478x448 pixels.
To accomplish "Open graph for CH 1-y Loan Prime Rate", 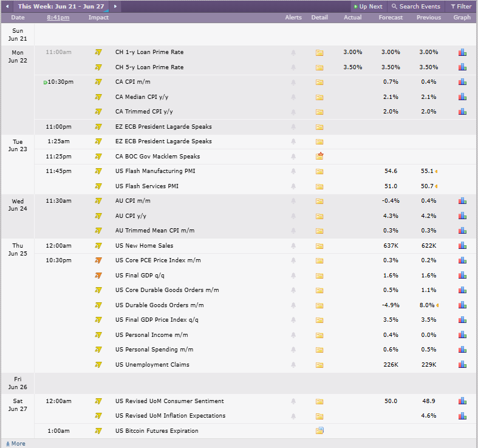I will tap(462, 52).
